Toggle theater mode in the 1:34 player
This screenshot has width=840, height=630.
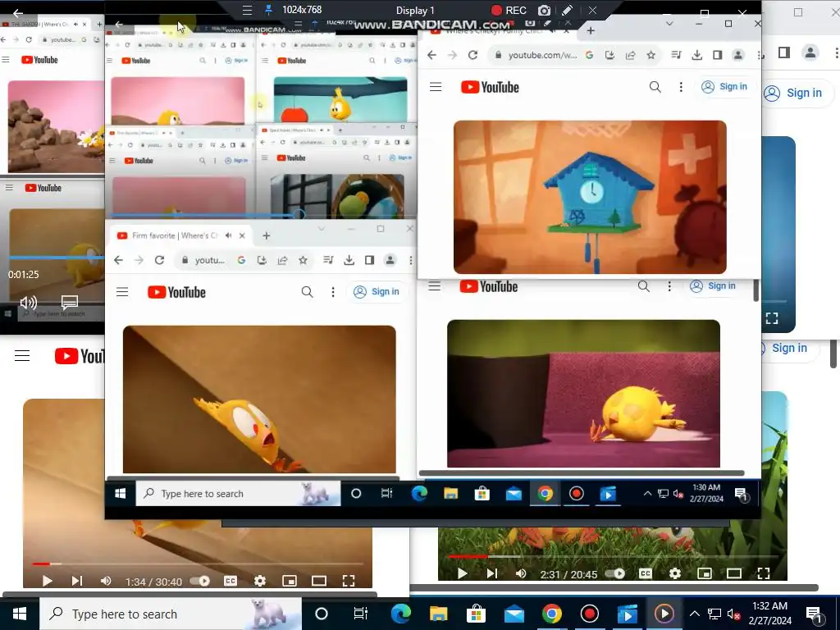[x=319, y=581]
